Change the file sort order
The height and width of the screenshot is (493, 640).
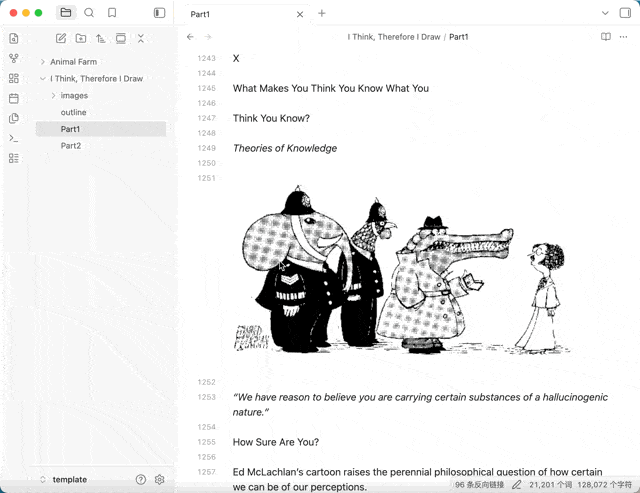(100, 38)
